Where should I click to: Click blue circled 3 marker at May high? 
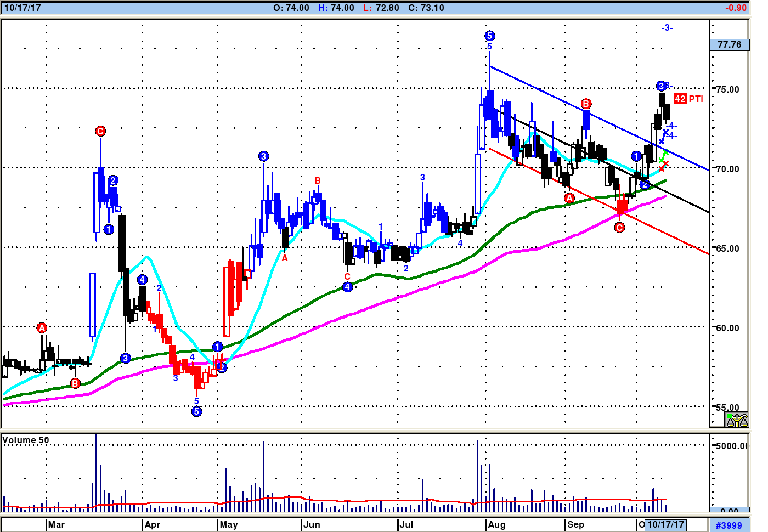point(263,156)
